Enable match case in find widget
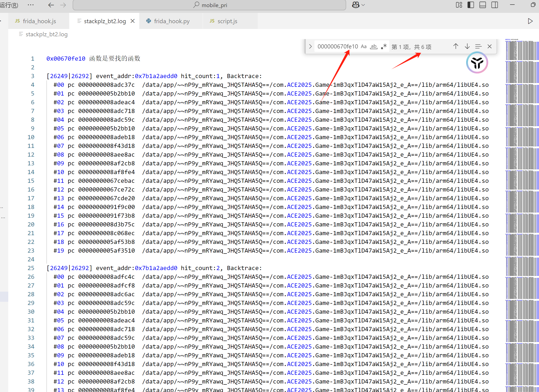This screenshot has width=539, height=392. point(363,47)
